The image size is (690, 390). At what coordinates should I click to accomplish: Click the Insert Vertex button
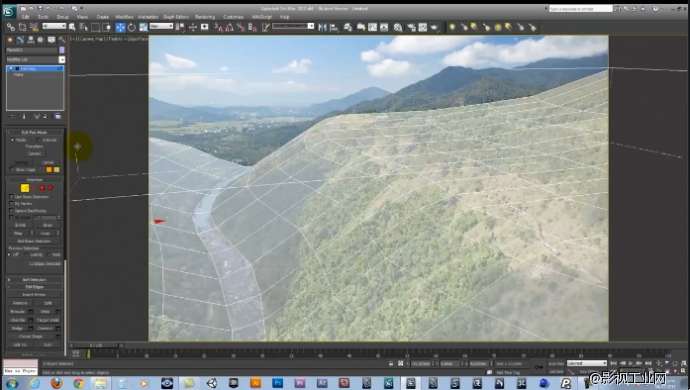point(34,294)
